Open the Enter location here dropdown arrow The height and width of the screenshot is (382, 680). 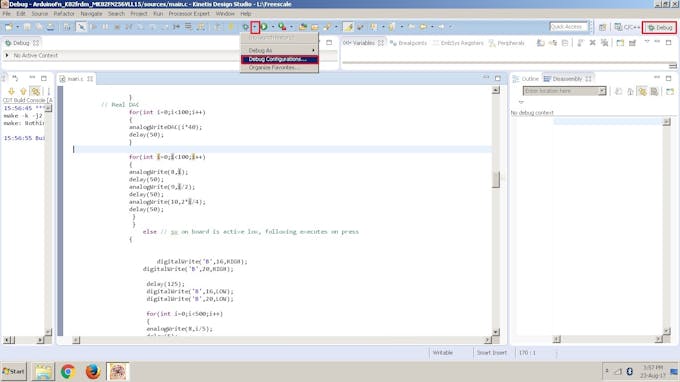(602, 91)
